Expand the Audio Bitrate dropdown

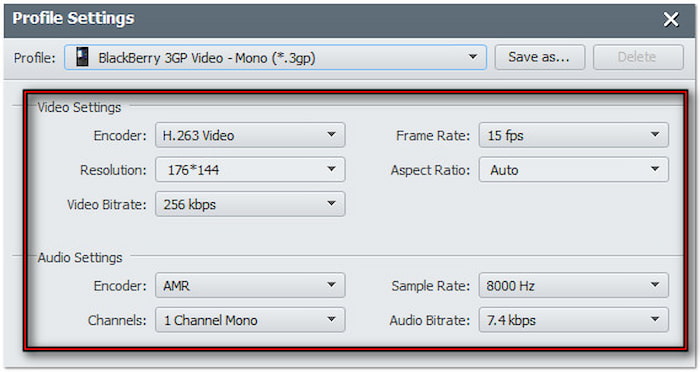[x=574, y=319]
